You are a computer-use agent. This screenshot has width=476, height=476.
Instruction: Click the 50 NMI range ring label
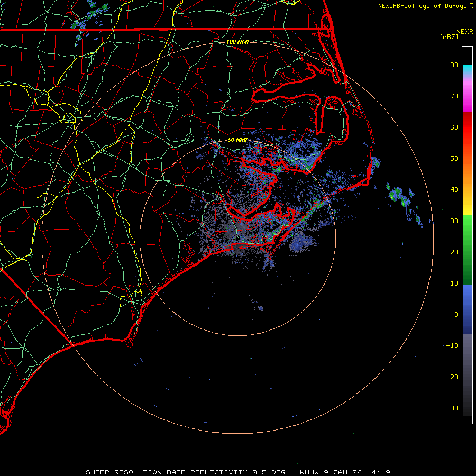237,140
